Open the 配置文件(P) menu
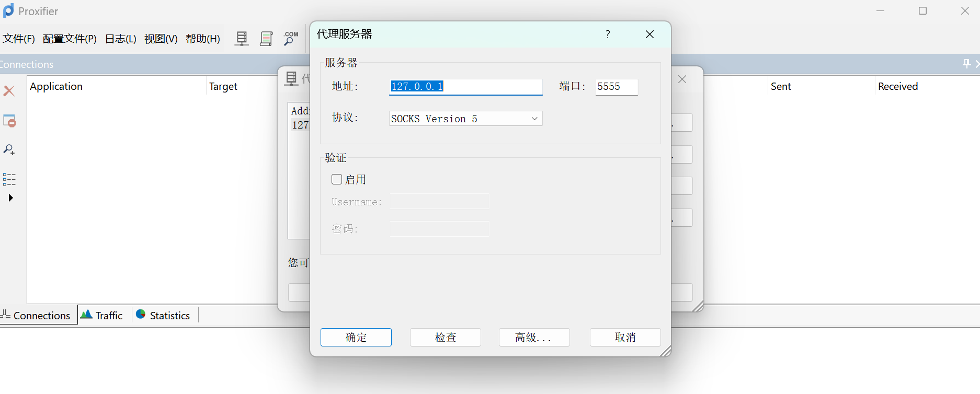Screen dimensions: 980x394 click(x=70, y=39)
